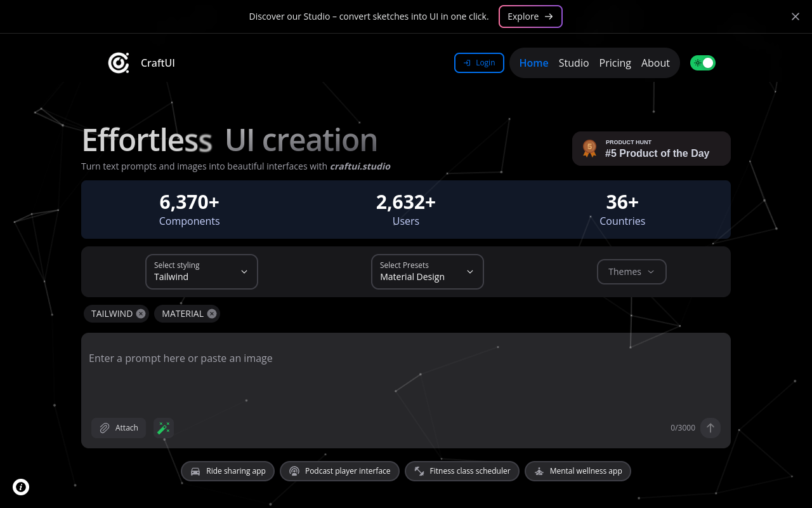Toggle the light/dark theme switch
812x508 pixels.
click(x=703, y=63)
